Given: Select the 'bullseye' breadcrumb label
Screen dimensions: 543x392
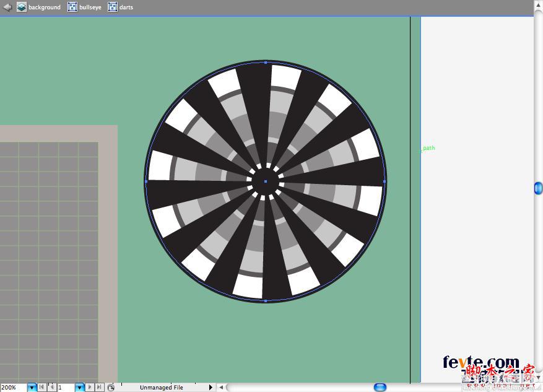Looking at the screenshot, I should coord(90,7).
